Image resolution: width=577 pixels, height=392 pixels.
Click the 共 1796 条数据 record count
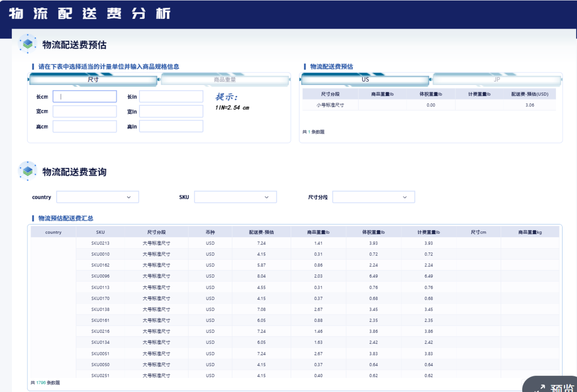click(x=45, y=383)
